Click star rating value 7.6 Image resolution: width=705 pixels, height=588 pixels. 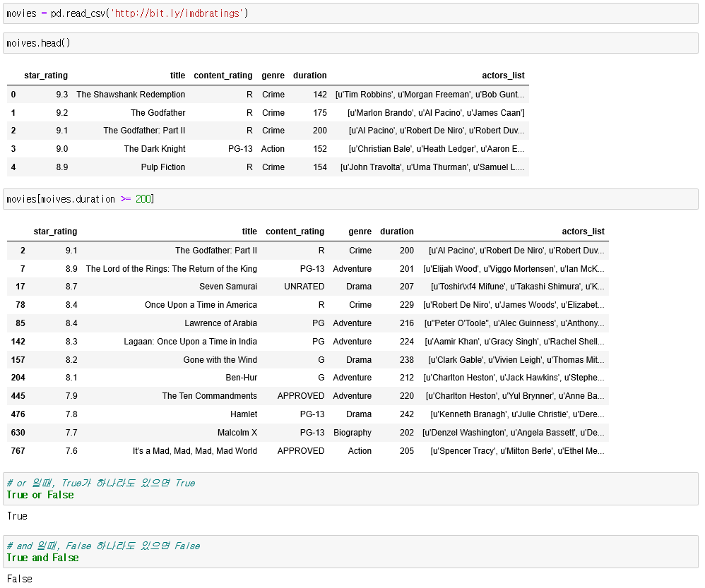[71, 451]
